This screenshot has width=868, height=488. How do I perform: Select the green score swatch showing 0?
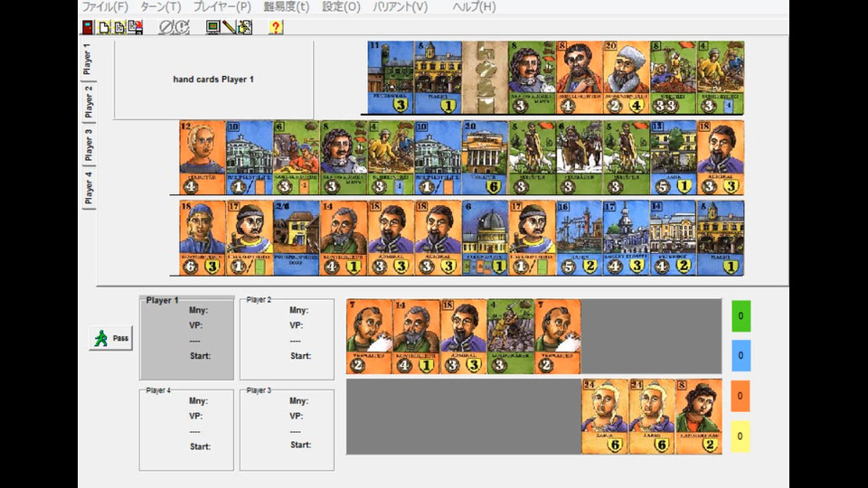pyautogui.click(x=741, y=316)
